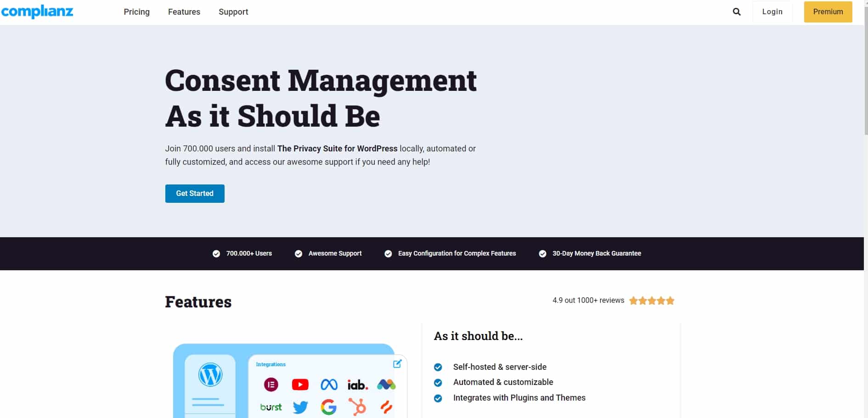Click the Complianz logo
This screenshot has height=418, width=868.
[x=37, y=11]
